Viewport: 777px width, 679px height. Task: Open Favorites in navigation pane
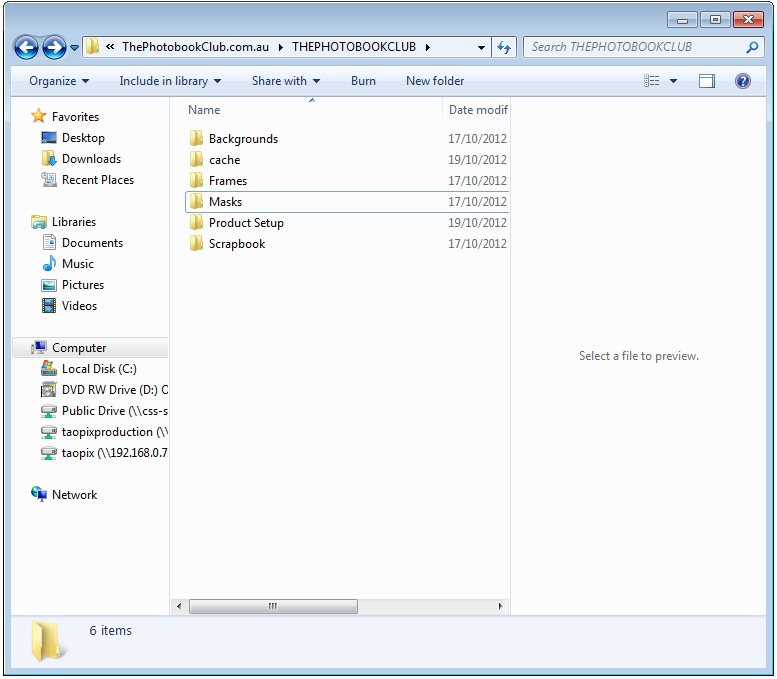pyautogui.click(x=75, y=116)
